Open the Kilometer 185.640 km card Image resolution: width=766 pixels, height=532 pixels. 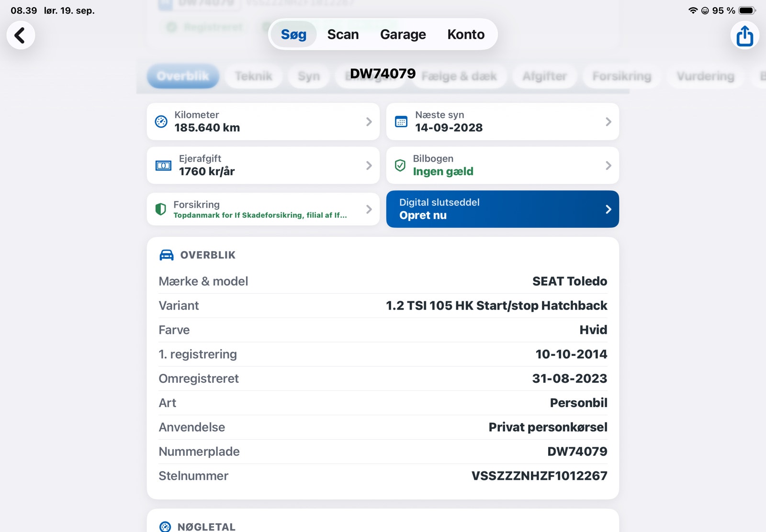[x=263, y=122]
